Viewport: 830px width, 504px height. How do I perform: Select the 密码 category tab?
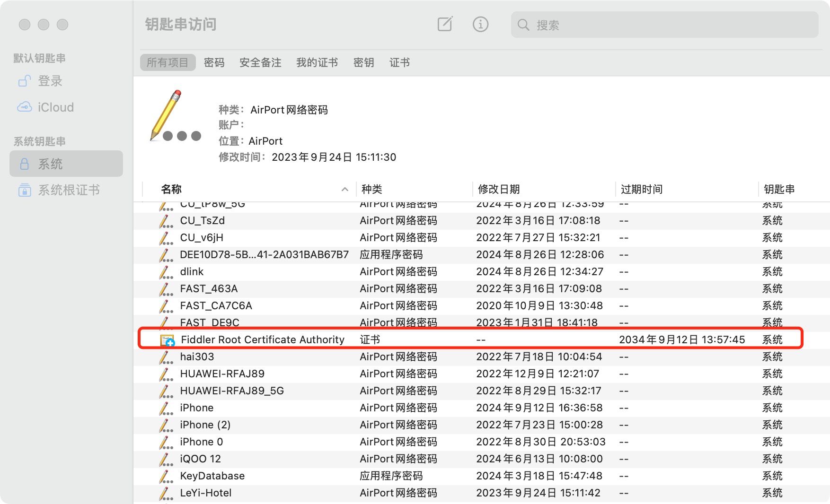pyautogui.click(x=214, y=62)
